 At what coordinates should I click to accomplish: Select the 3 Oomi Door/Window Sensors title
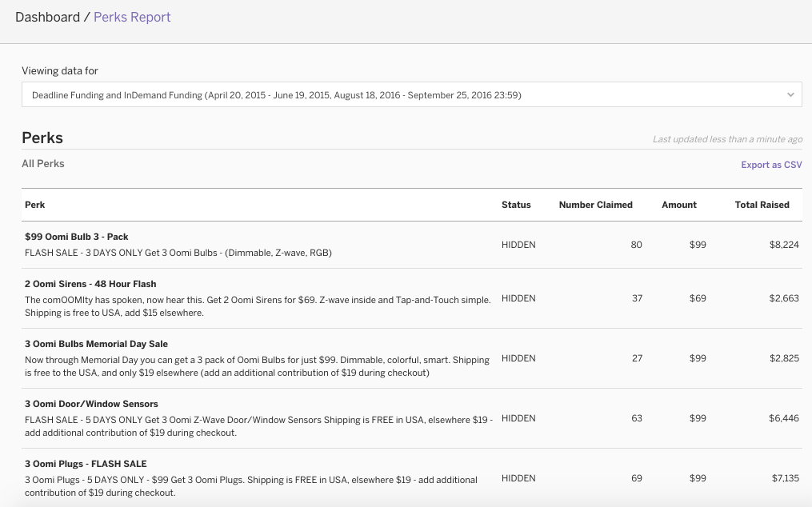(92, 404)
